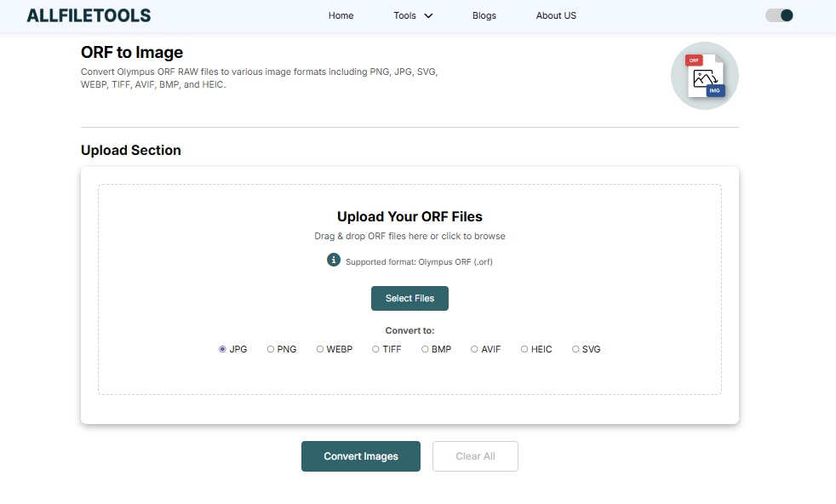836x504 pixels.
Task: Select the SVG output format
Action: click(575, 349)
